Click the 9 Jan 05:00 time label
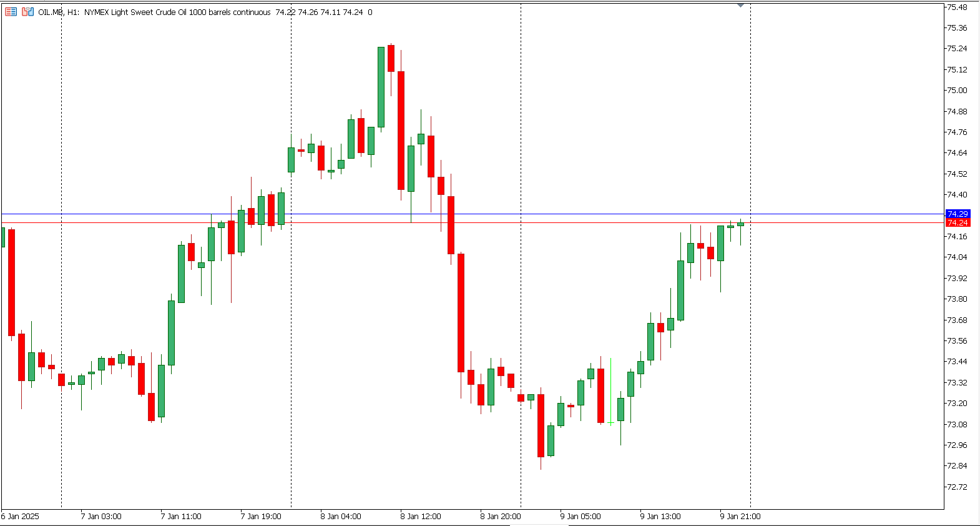Image resolution: width=980 pixels, height=526 pixels. [x=581, y=516]
